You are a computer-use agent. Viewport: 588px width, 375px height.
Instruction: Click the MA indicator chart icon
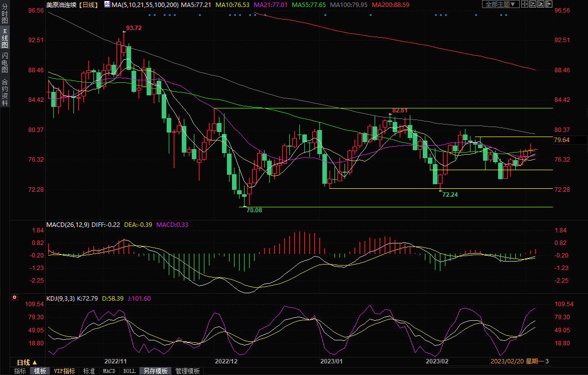[107, 4]
